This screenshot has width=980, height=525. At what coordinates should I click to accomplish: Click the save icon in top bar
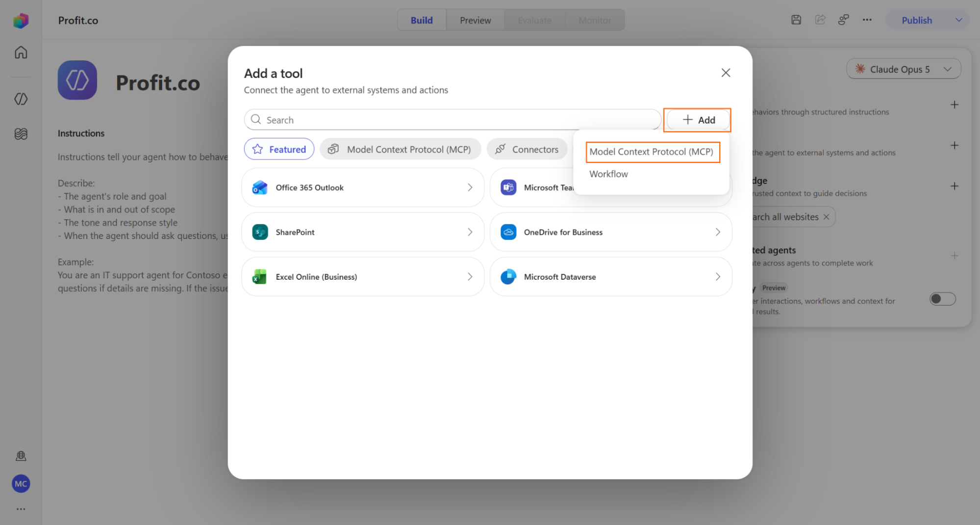[796, 20]
